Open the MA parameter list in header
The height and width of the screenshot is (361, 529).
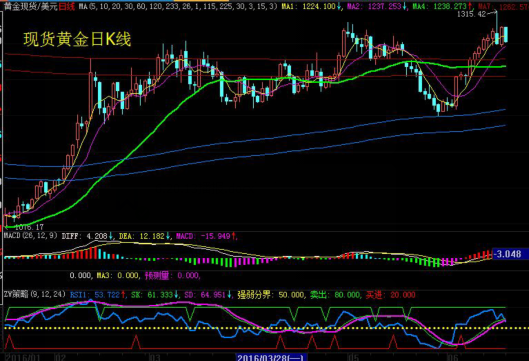[178, 6]
